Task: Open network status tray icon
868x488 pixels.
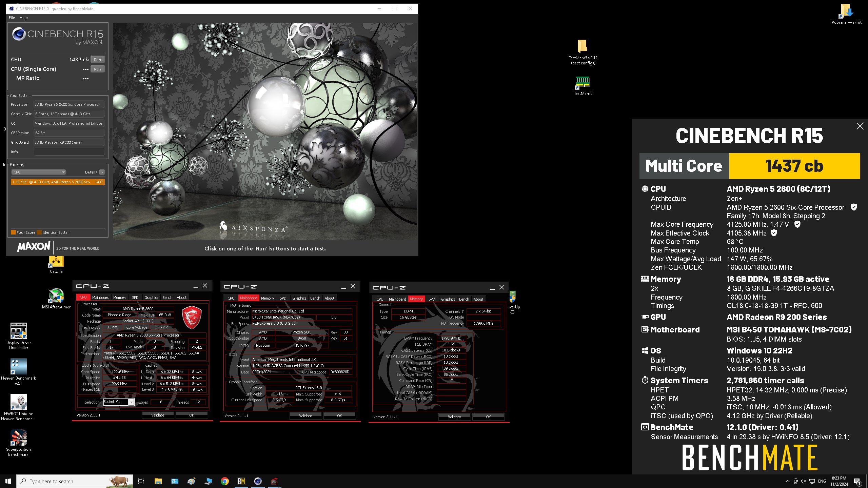Action: (x=812, y=481)
